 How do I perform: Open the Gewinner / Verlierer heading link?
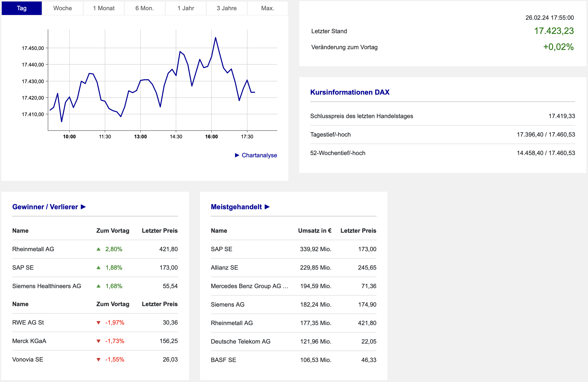pos(45,207)
